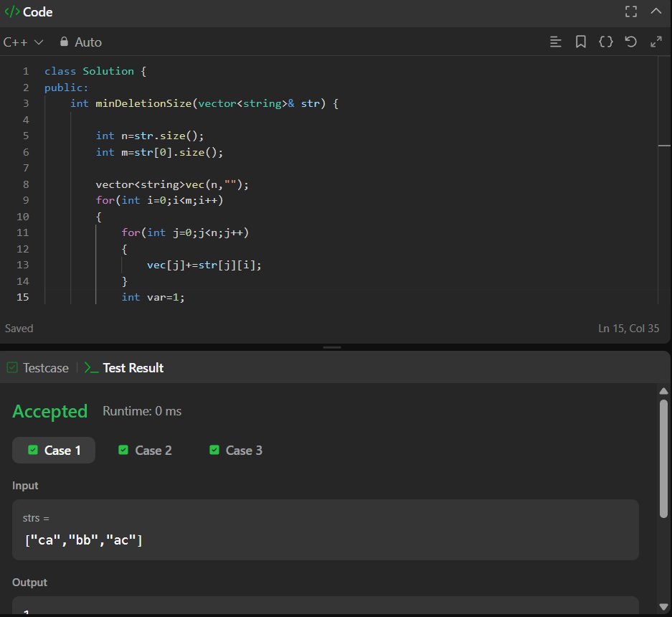Retrieve last code using the undo icon
This screenshot has height=617, width=672.
(630, 42)
